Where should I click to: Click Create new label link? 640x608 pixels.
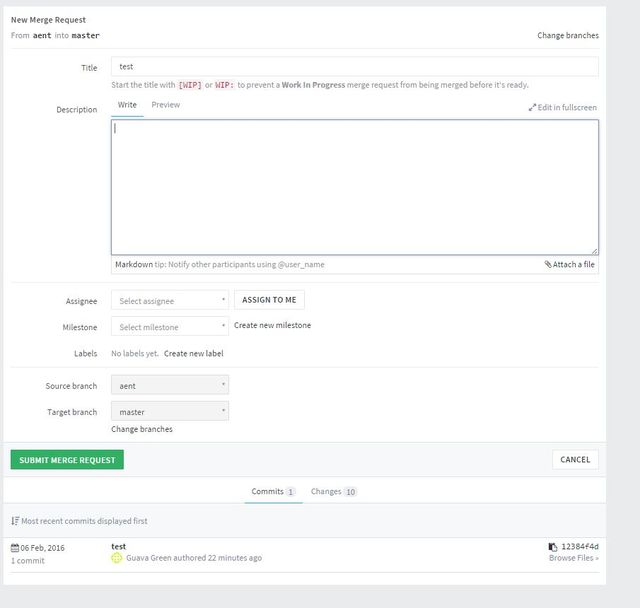point(193,353)
